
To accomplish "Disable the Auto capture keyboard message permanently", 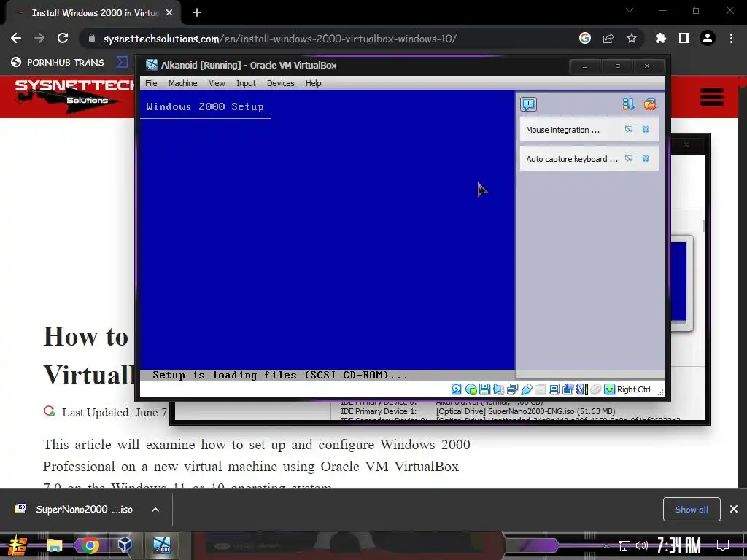I will click(x=629, y=158).
